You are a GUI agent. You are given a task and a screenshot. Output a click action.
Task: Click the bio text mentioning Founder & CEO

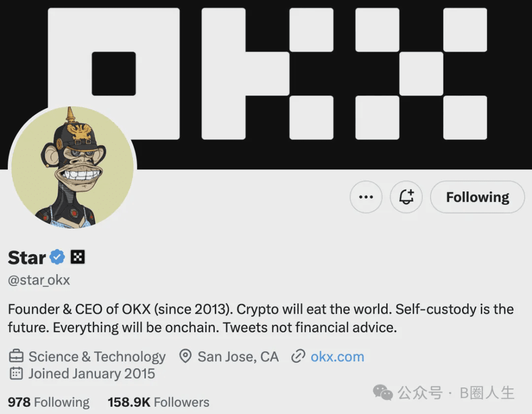point(197,309)
